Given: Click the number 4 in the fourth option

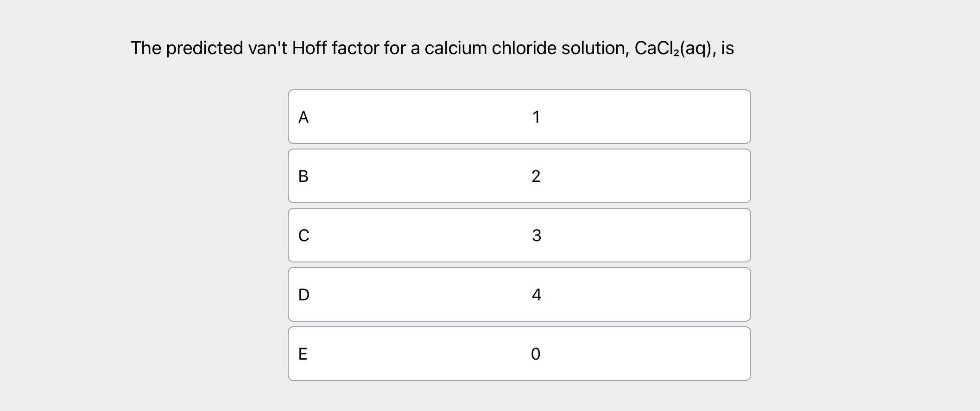Looking at the screenshot, I should click(537, 295).
